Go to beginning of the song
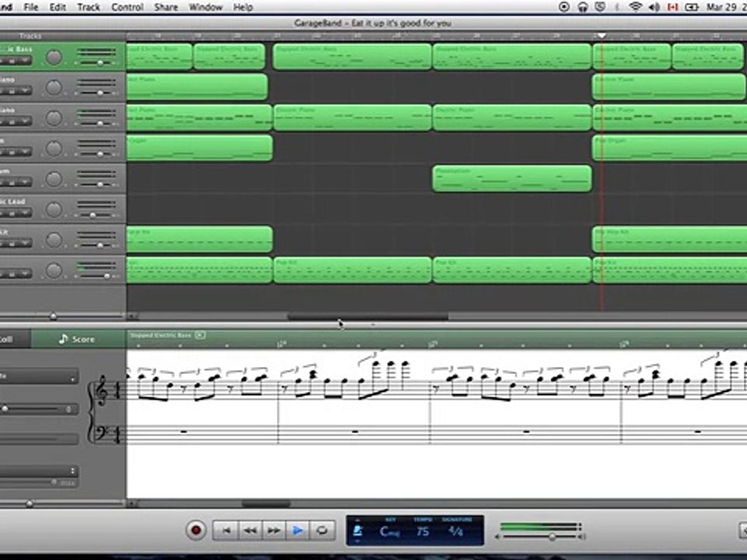Image resolution: width=747 pixels, height=560 pixels. click(x=226, y=530)
